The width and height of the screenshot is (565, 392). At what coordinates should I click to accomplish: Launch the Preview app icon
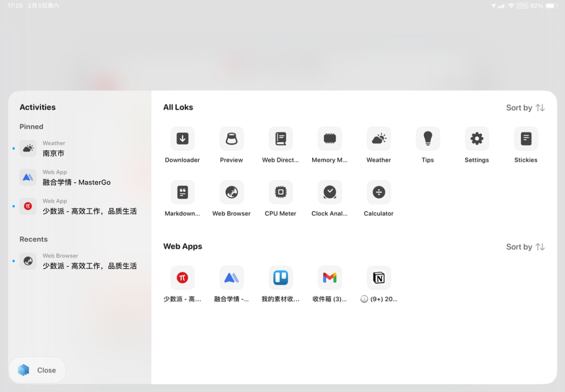231,139
